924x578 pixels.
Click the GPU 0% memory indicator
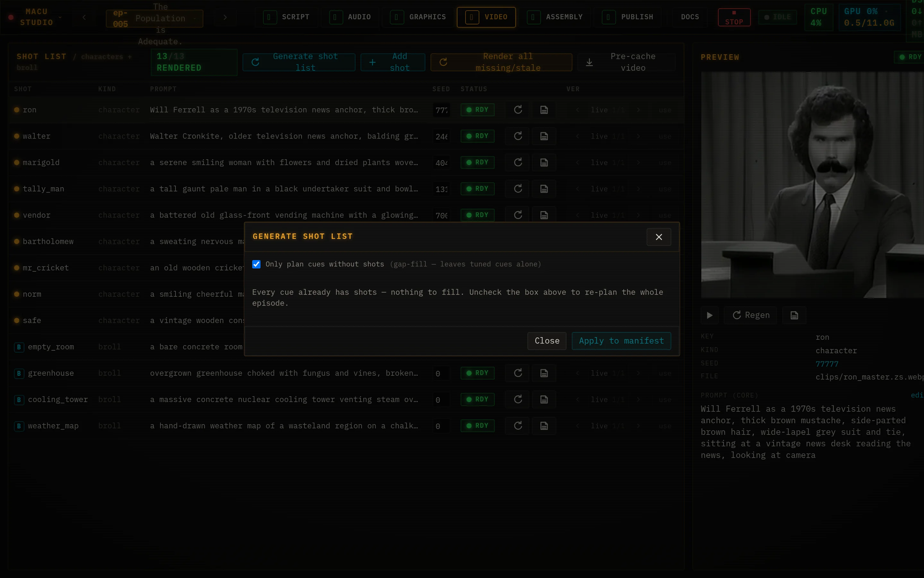click(869, 17)
